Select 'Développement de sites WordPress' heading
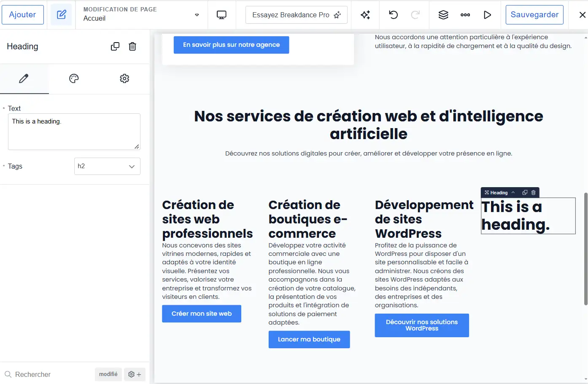The image size is (588, 384). coord(424,219)
